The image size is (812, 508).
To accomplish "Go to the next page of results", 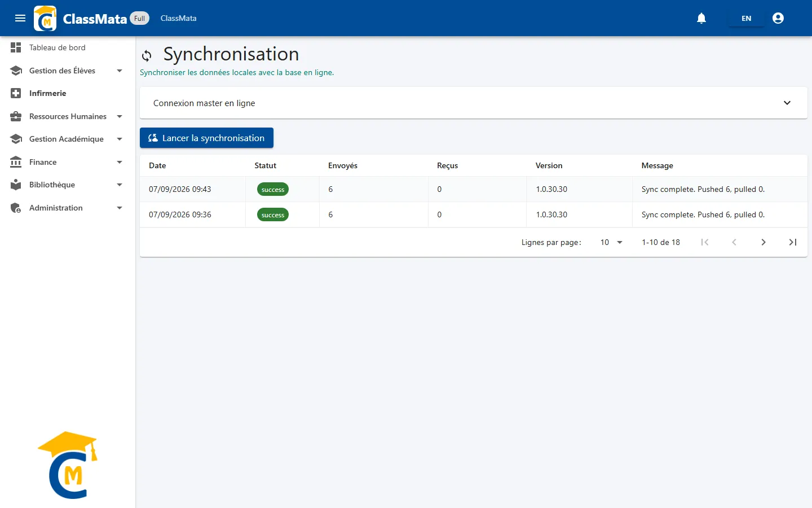I will (x=764, y=242).
